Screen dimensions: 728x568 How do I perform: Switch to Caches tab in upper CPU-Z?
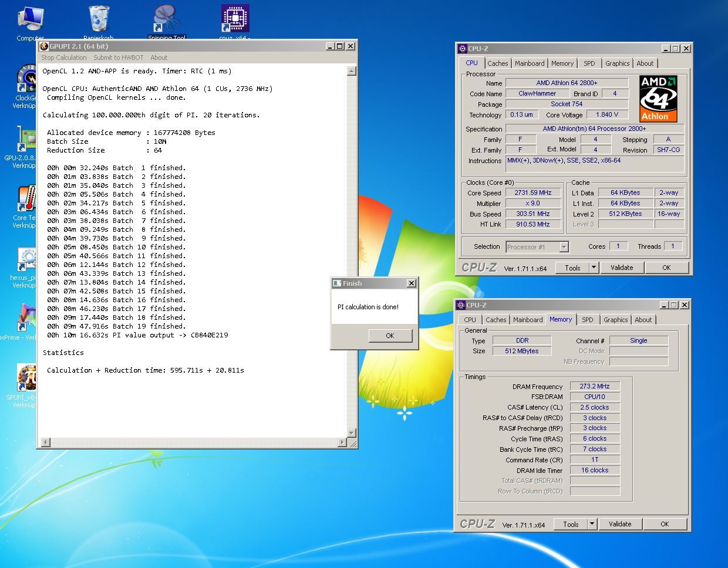[497, 63]
